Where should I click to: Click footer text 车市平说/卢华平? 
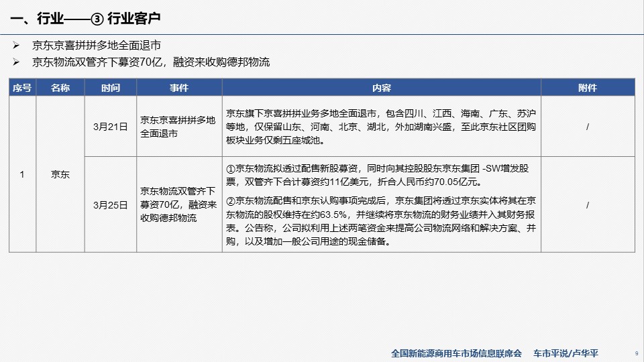pos(566,353)
